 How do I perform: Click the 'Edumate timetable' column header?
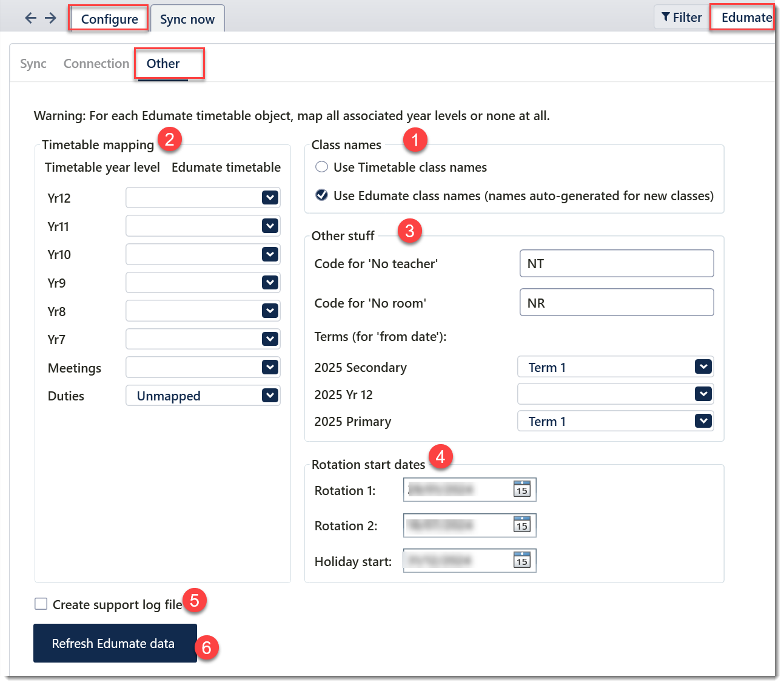click(226, 167)
